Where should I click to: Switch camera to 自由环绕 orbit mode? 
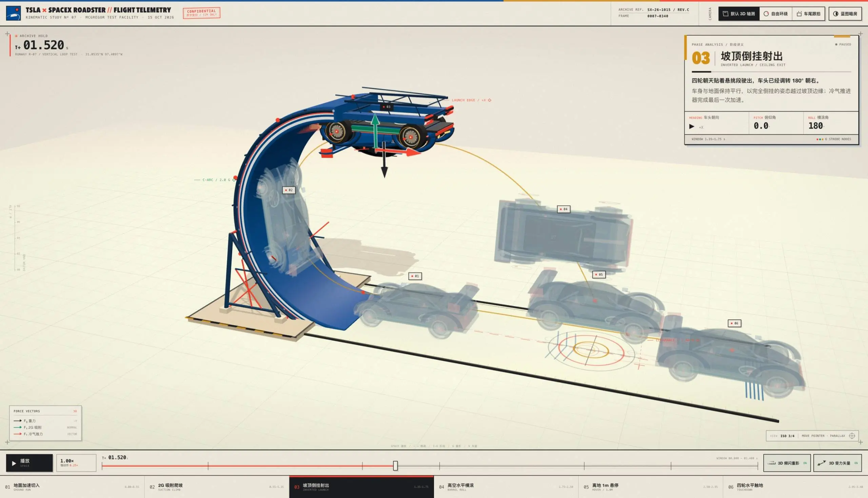(x=776, y=14)
